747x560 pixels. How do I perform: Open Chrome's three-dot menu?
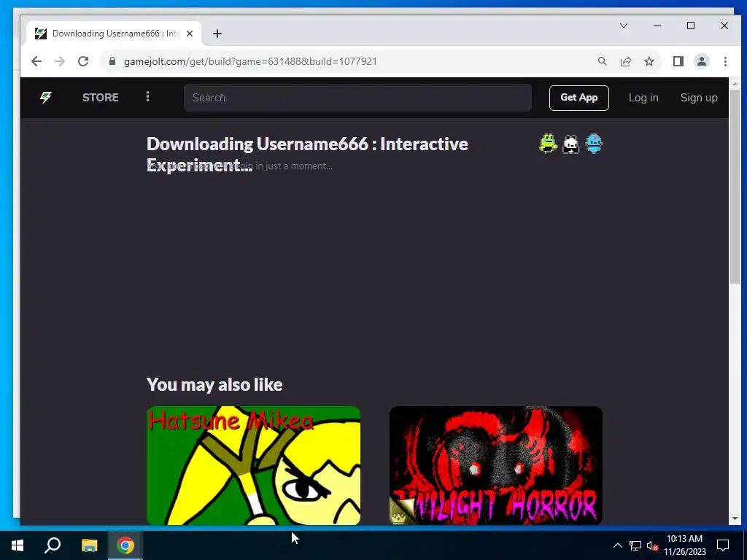(725, 61)
